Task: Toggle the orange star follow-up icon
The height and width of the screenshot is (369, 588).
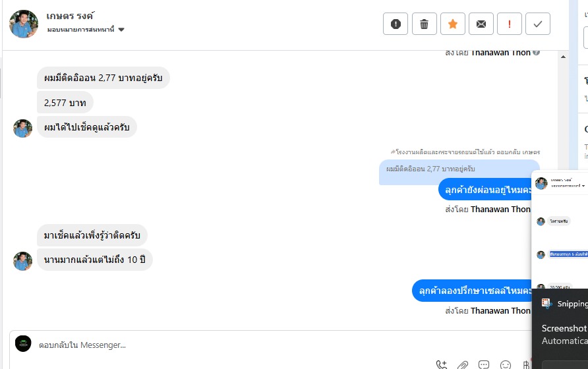Action: [x=453, y=24]
